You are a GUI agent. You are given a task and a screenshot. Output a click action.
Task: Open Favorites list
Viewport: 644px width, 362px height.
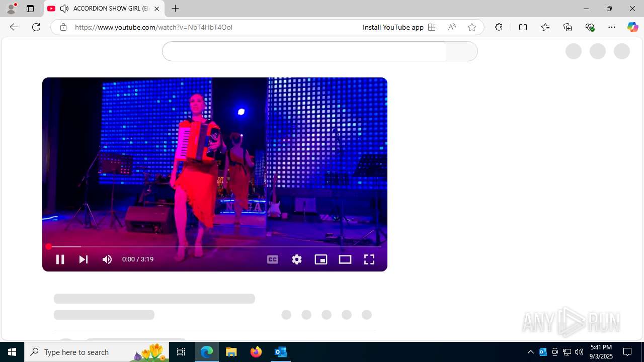pos(545,27)
